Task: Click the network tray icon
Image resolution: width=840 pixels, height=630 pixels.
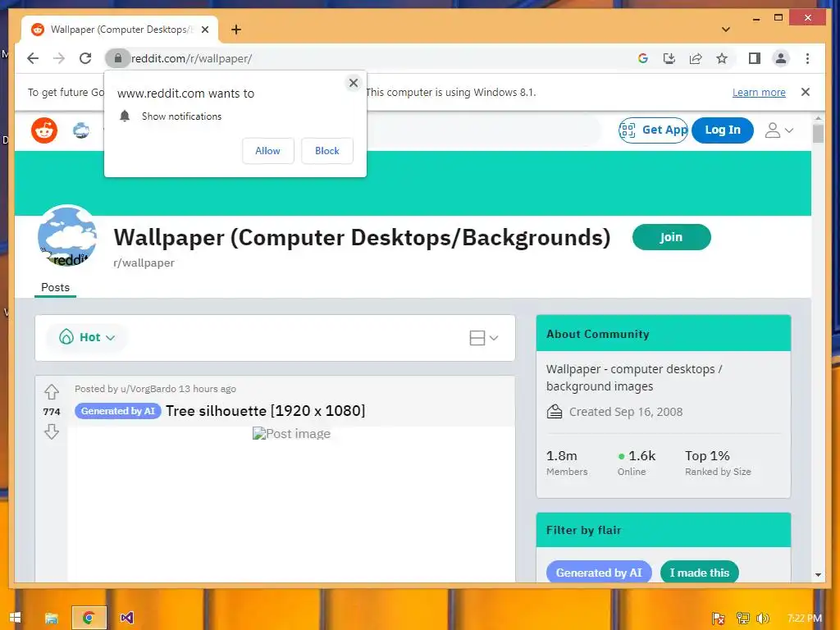Action: [x=742, y=619]
